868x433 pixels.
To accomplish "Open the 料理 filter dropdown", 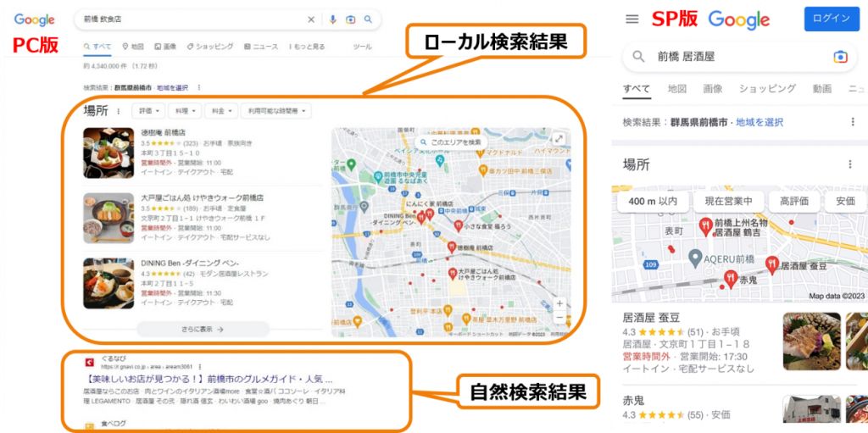I will 185,111.
